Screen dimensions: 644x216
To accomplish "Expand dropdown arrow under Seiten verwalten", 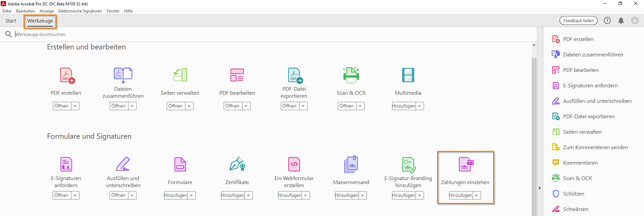I will pos(189,106).
